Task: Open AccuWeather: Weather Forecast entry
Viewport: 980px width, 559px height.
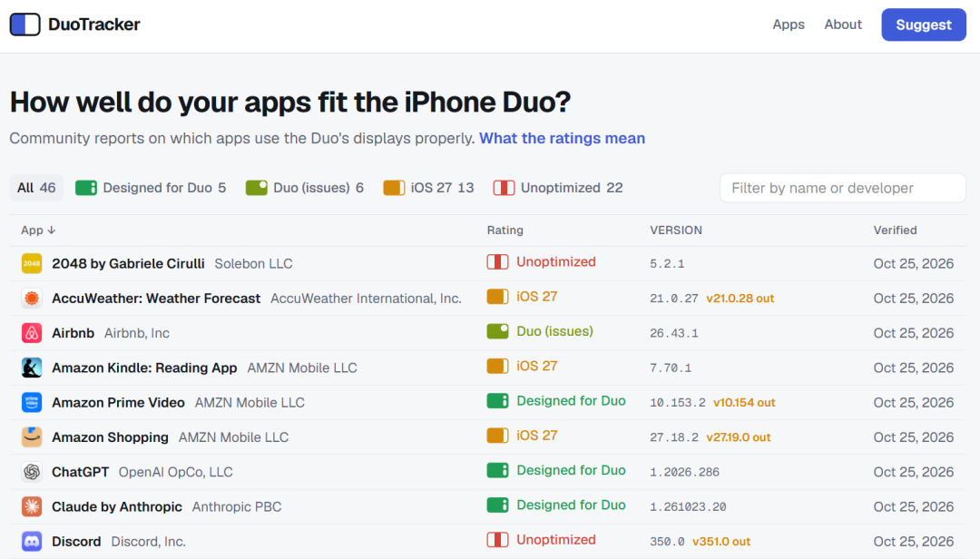Action: tap(156, 299)
